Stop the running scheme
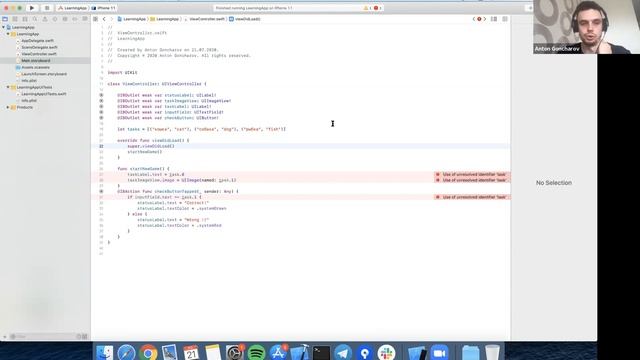Image resolution: width=640 pixels, height=360 pixels. click(47, 8)
